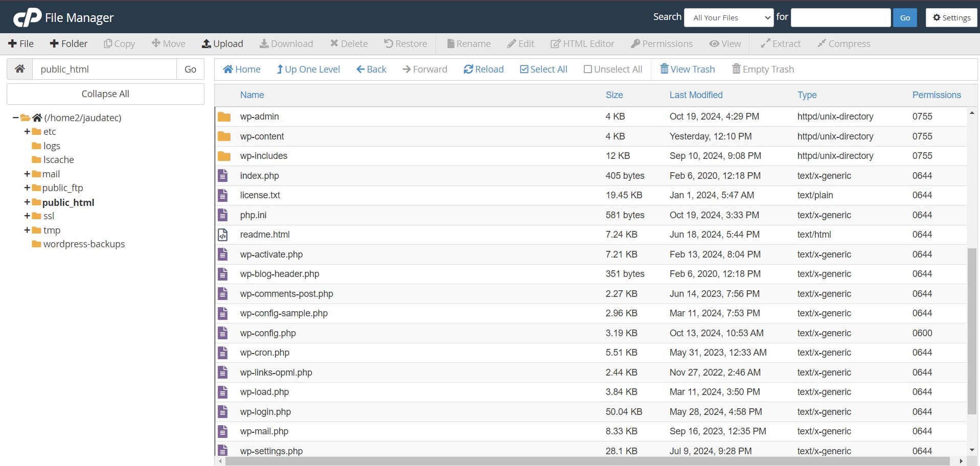
Task: Click the wp-includes folder icon
Action: point(224,156)
